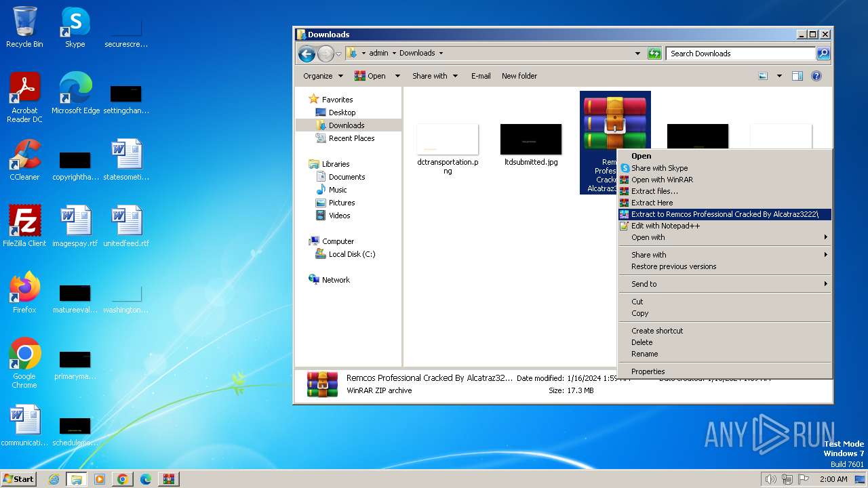This screenshot has height=488, width=868.
Task: Launch Skype from the desktop
Action: (x=75, y=27)
